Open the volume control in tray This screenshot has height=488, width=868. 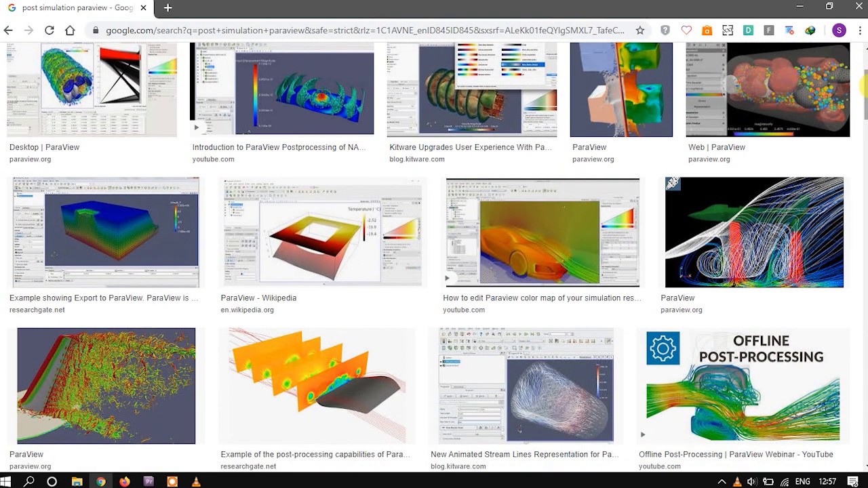point(752,482)
